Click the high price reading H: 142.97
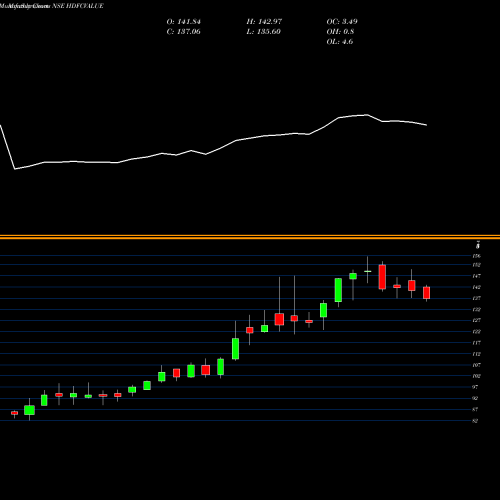 [264, 22]
